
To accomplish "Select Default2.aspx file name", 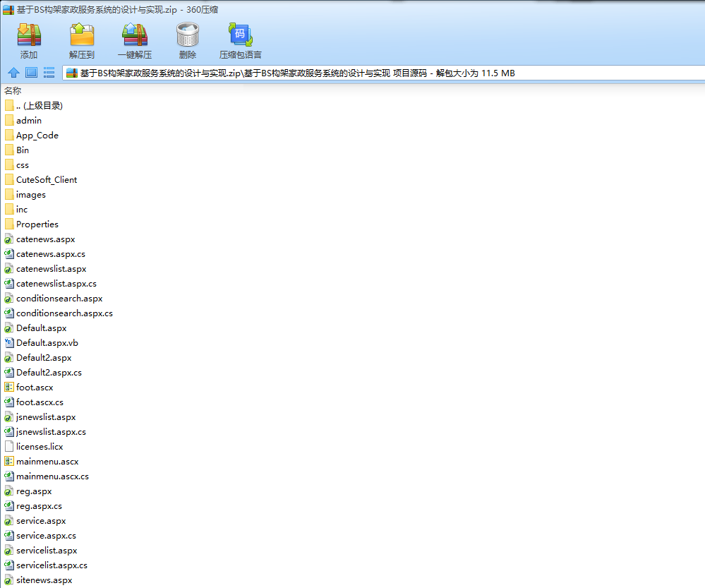I will pos(44,358).
